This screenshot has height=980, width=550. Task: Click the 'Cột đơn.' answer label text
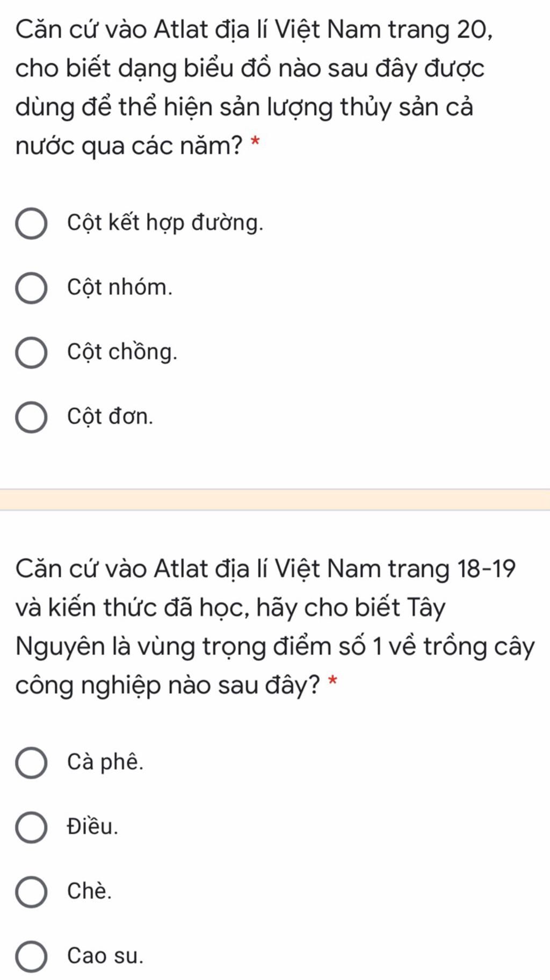click(x=110, y=416)
